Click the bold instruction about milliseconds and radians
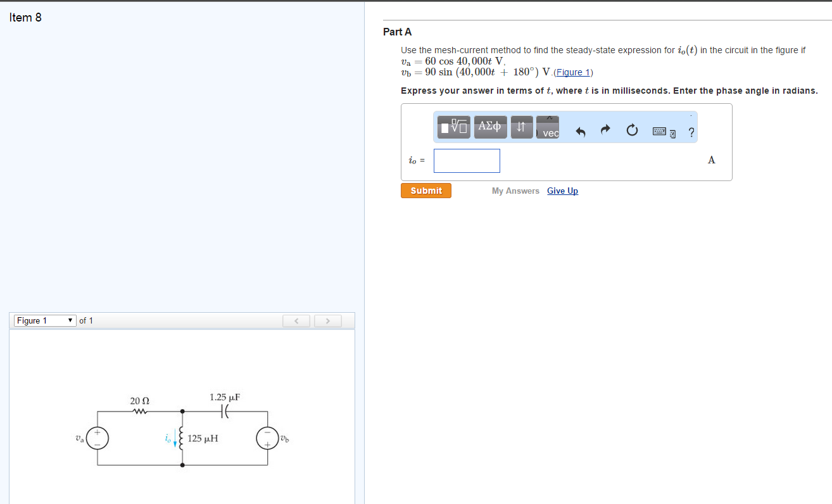Image resolution: width=832 pixels, height=504 pixels. pyautogui.click(x=609, y=91)
